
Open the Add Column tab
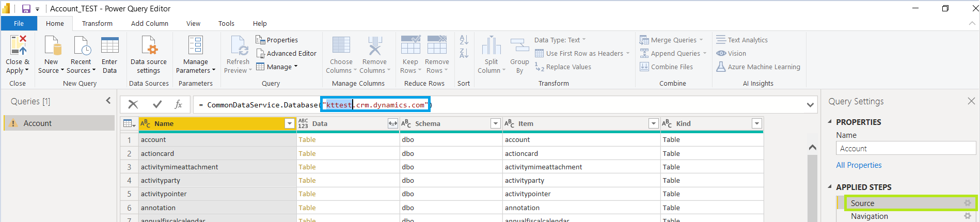(x=149, y=24)
